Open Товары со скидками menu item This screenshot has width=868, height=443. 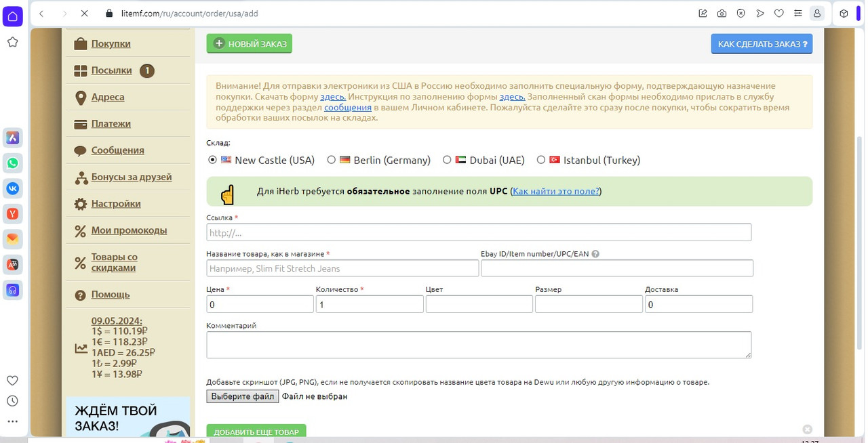(115, 262)
